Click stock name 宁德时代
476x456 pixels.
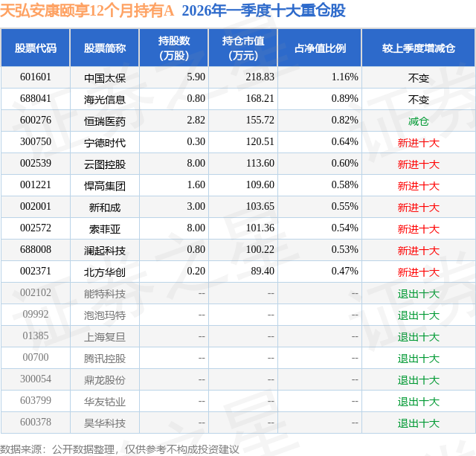click(105, 143)
